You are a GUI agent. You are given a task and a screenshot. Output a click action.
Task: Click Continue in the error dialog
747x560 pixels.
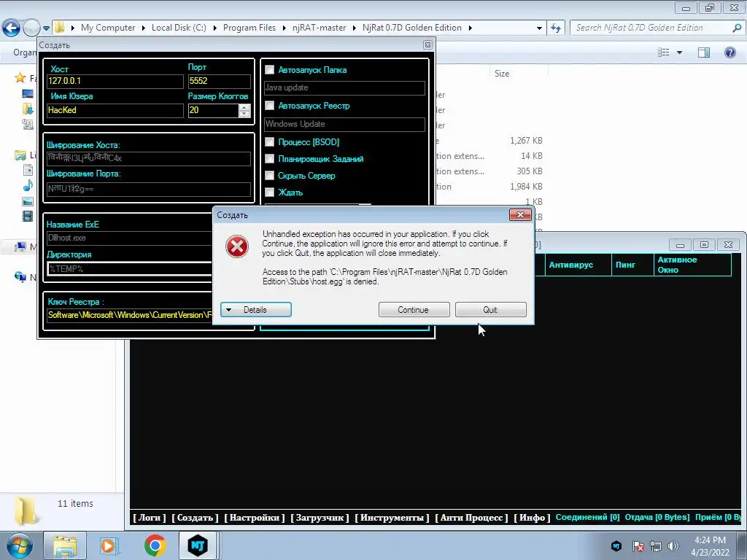pos(414,309)
